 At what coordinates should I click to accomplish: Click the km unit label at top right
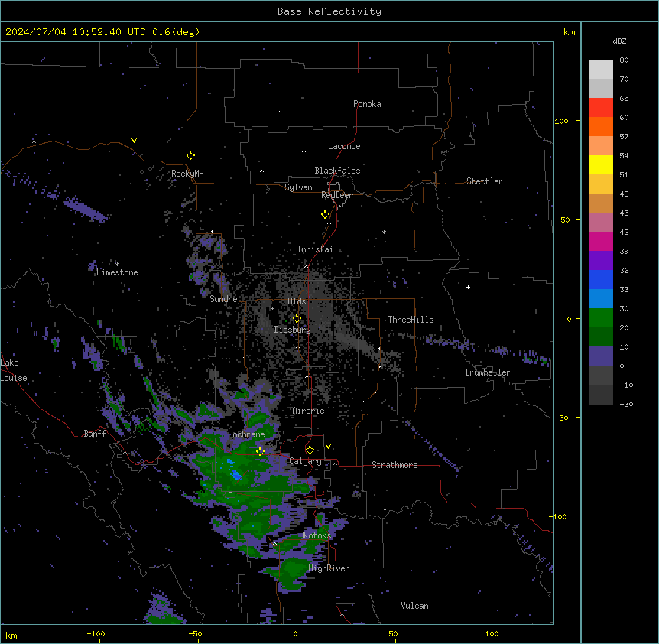569,32
